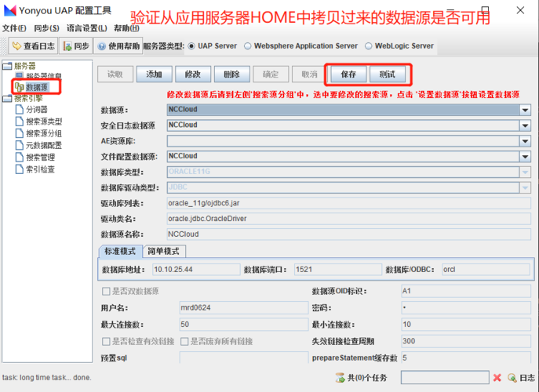Click the status bar task input box
The width and height of the screenshot is (539, 392).
[445, 378]
